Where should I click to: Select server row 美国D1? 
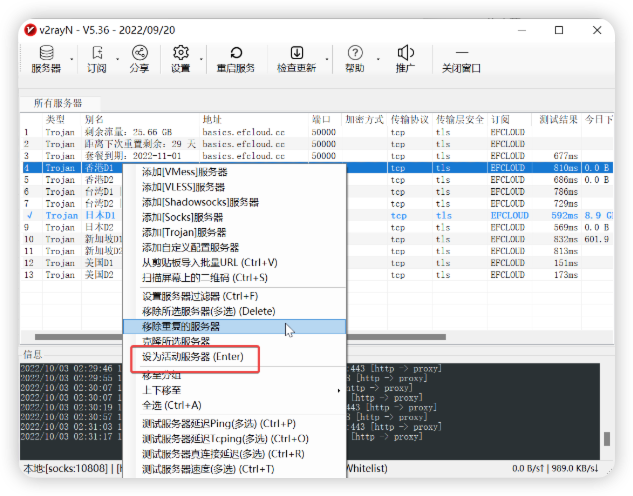pos(99,263)
